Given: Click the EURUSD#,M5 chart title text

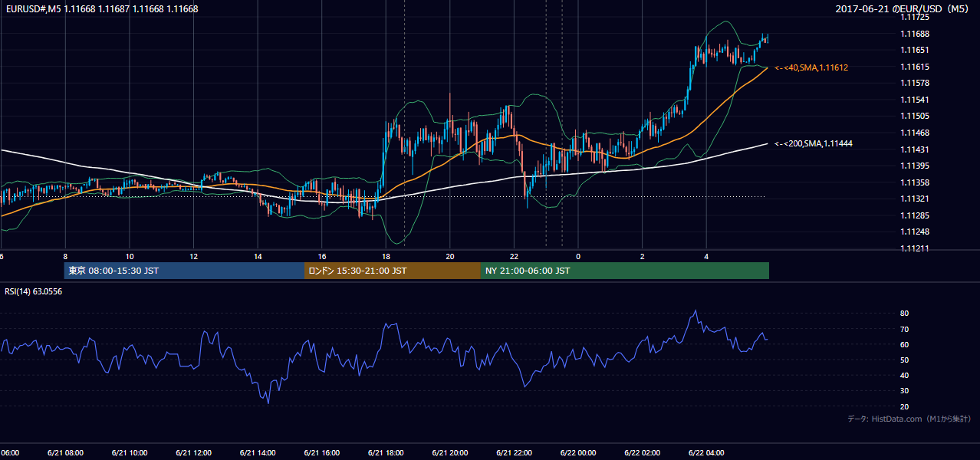Looking at the screenshot, I should pos(101,9).
